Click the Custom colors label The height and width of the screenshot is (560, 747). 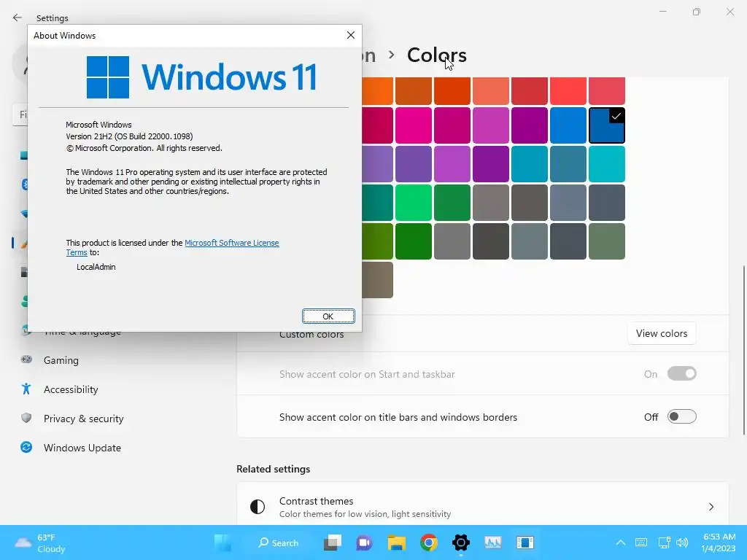[311, 334]
